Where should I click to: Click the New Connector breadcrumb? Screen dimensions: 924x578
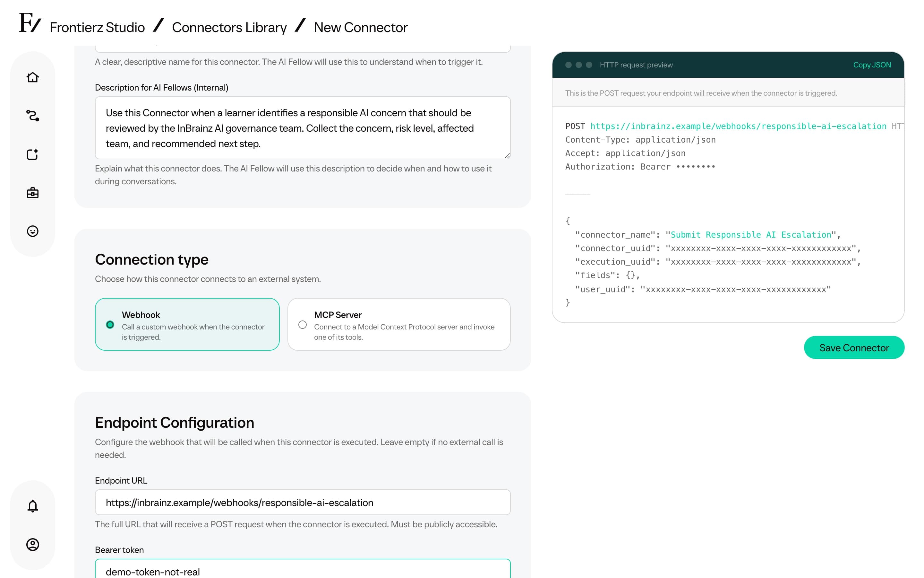361,27
